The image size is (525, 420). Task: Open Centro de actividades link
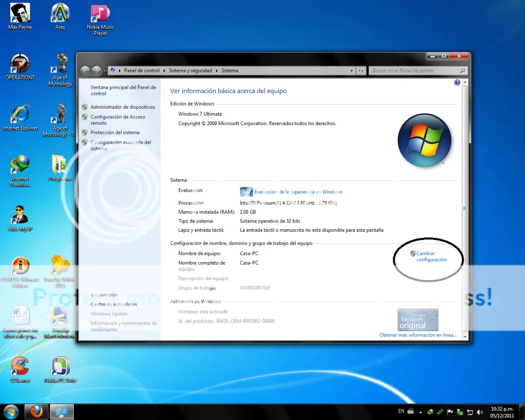point(114,305)
